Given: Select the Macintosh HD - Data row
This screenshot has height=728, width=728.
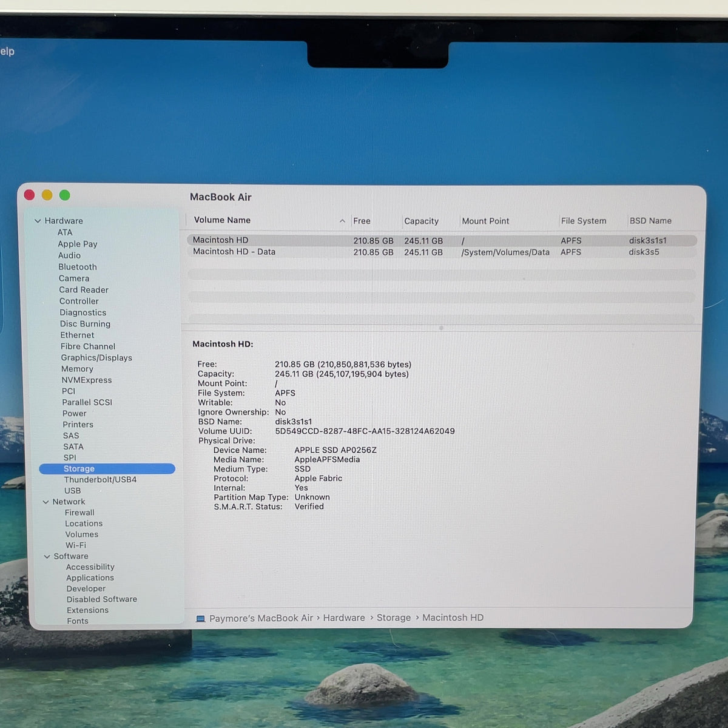Looking at the screenshot, I should (x=442, y=252).
